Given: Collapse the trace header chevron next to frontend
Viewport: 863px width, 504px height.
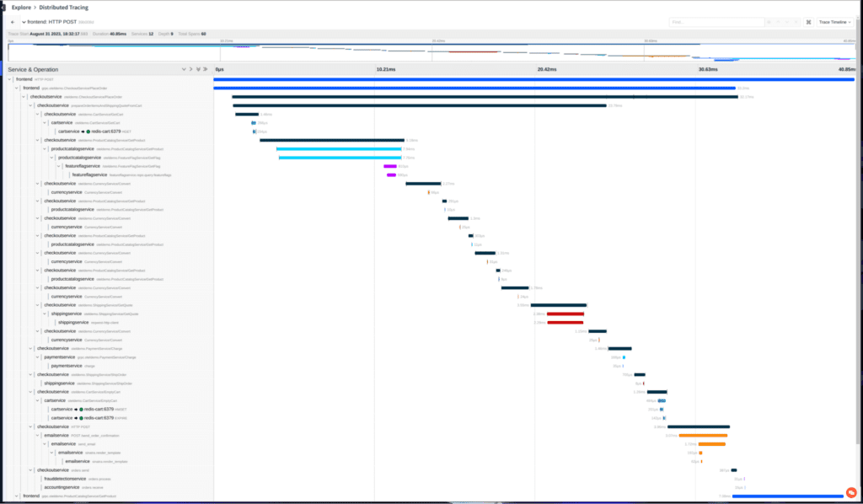Looking at the screenshot, I should coord(23,22).
